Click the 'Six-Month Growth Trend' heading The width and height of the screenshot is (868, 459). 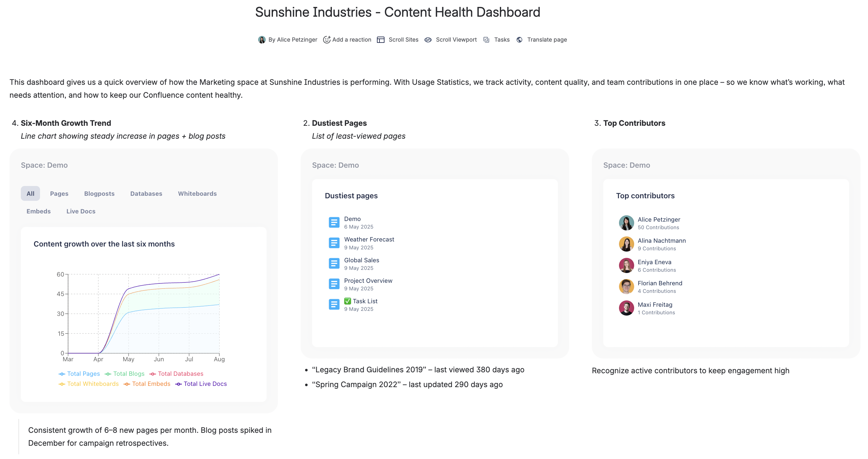click(66, 123)
